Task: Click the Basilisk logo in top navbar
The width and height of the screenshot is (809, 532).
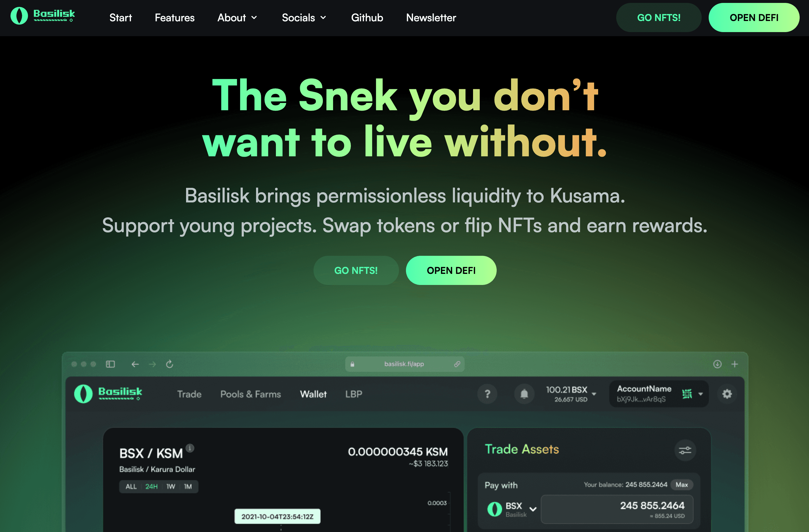Action: pos(43,16)
